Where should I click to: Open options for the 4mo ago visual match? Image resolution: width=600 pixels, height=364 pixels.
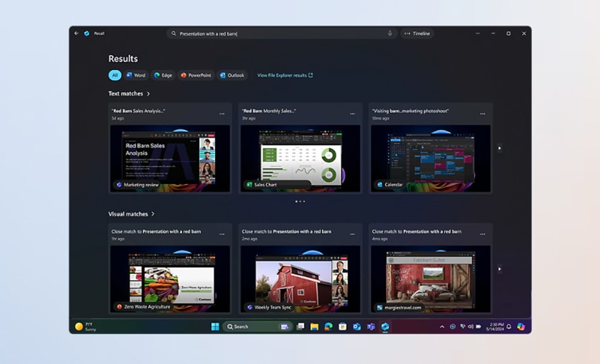(x=483, y=234)
